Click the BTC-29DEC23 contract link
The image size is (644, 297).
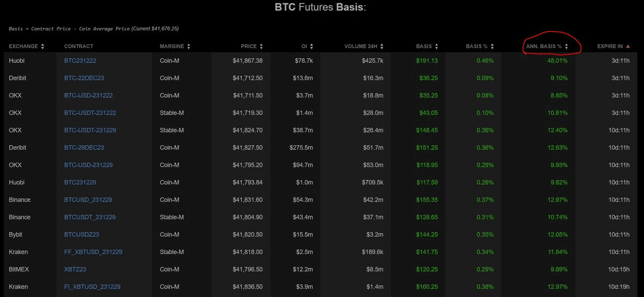pyautogui.click(x=84, y=148)
